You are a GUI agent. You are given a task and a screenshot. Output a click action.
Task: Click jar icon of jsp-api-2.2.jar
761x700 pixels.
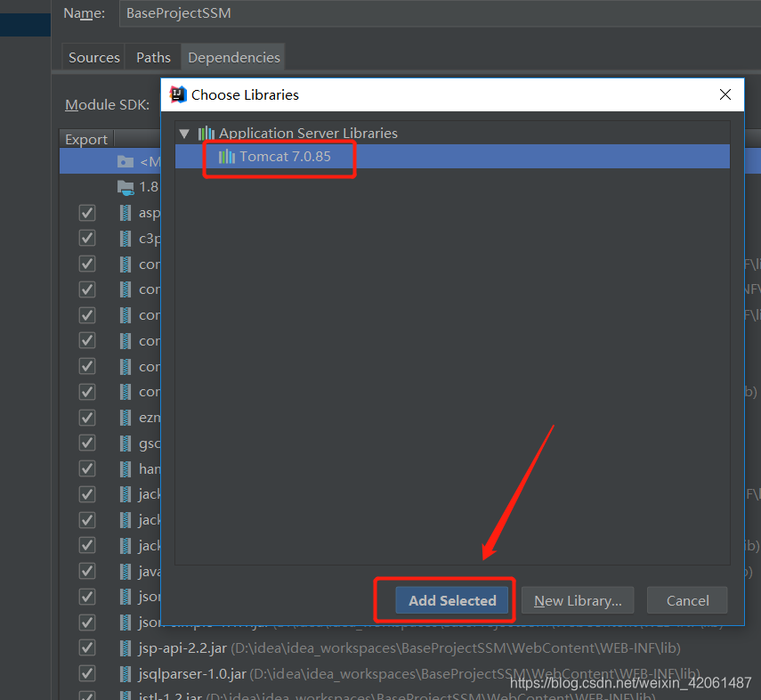[125, 648]
